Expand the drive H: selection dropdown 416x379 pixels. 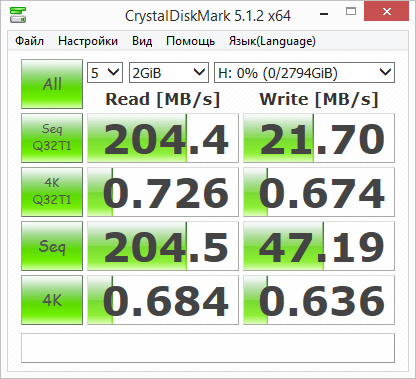[304, 72]
